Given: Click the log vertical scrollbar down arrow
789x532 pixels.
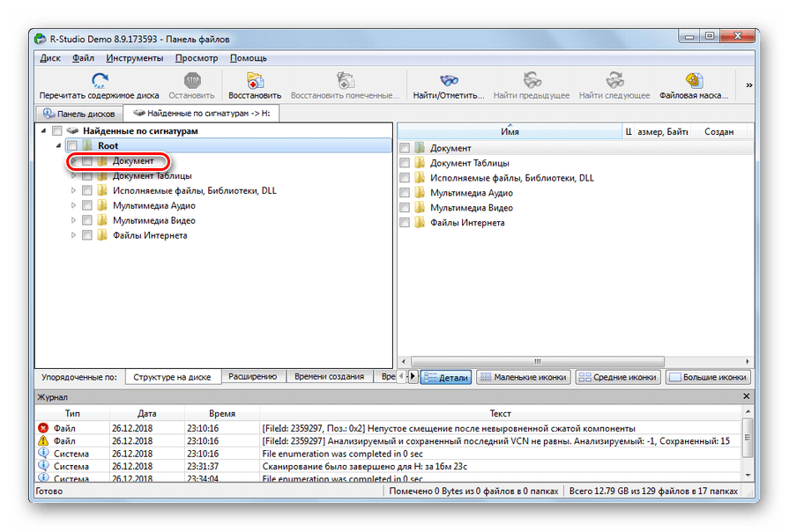Looking at the screenshot, I should coord(748,475).
